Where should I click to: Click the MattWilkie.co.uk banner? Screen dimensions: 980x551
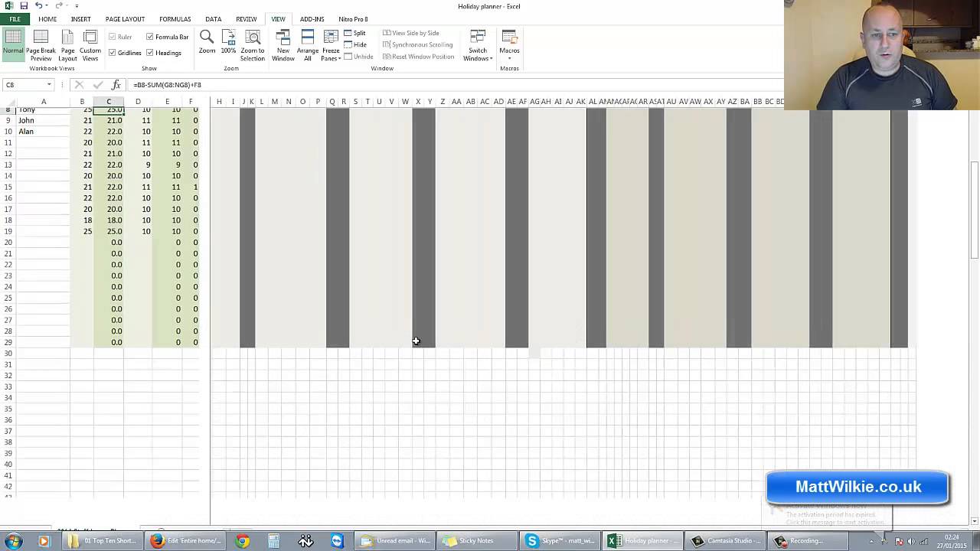(857, 487)
